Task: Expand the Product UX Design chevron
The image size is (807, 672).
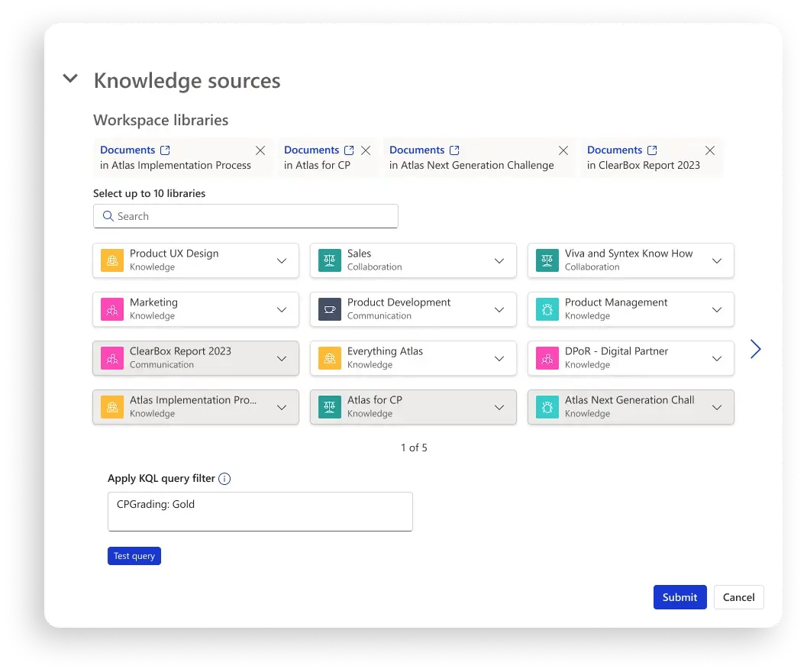Action: tap(282, 261)
